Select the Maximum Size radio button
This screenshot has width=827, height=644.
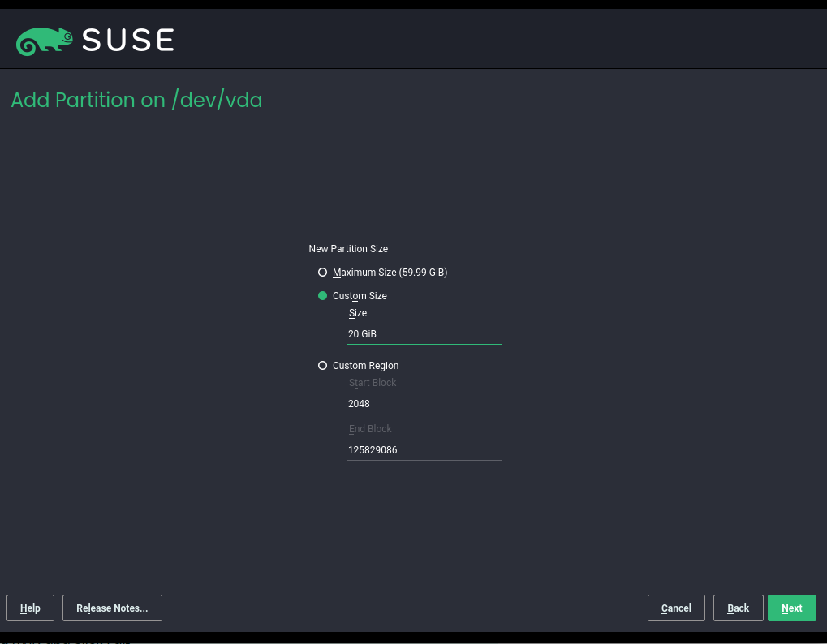tap(323, 273)
